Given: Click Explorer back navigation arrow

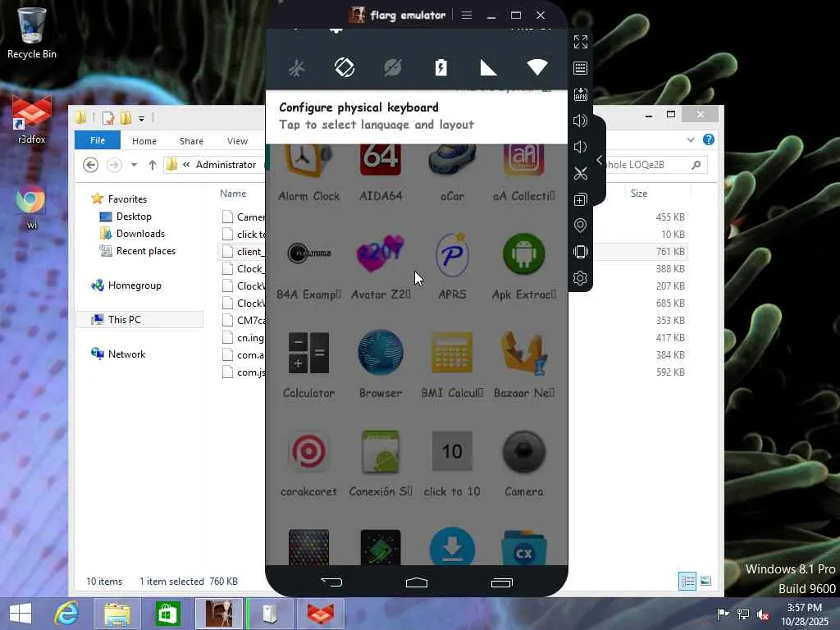Looking at the screenshot, I should [90, 164].
